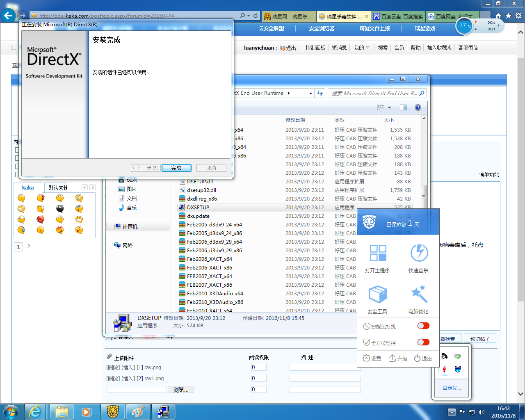
Task: Open Explorer view options dropdown arrow
Action: [x=390, y=107]
